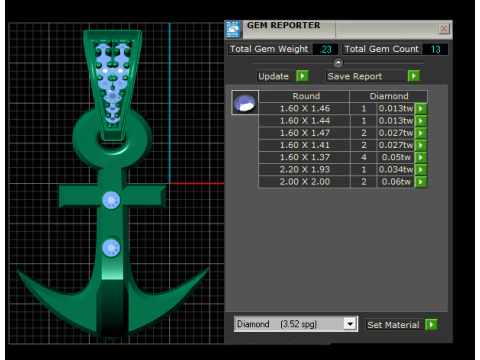
Task: Click the Diamond column header
Action: point(389,96)
